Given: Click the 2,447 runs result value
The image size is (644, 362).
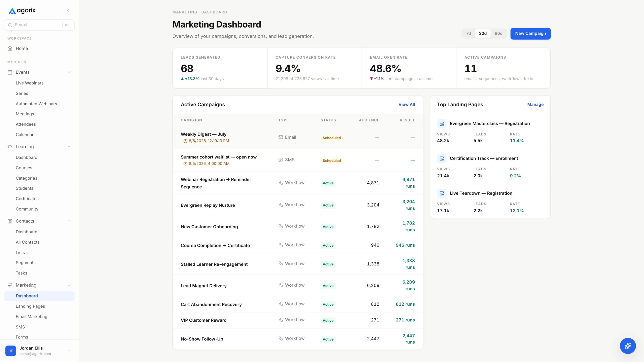Looking at the screenshot, I should coord(409,339).
